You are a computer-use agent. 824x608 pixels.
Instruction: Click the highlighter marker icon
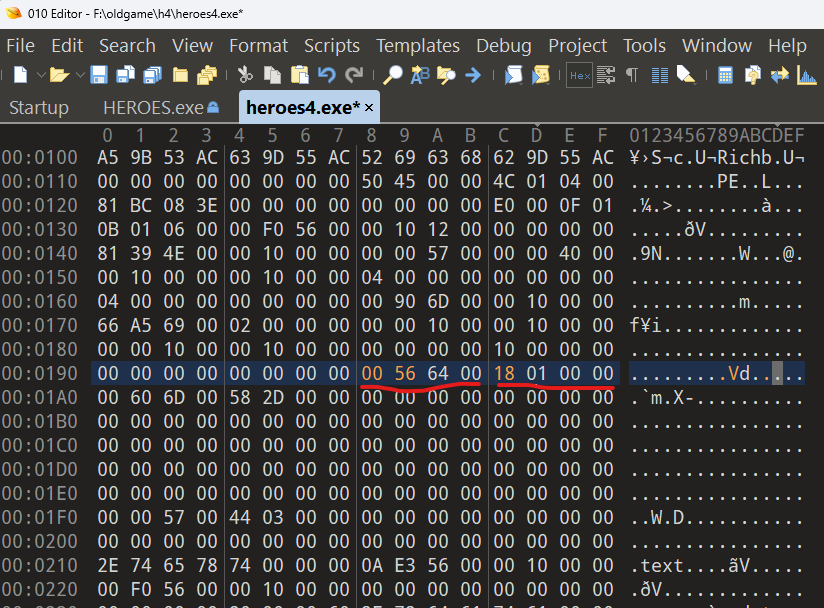click(x=686, y=75)
